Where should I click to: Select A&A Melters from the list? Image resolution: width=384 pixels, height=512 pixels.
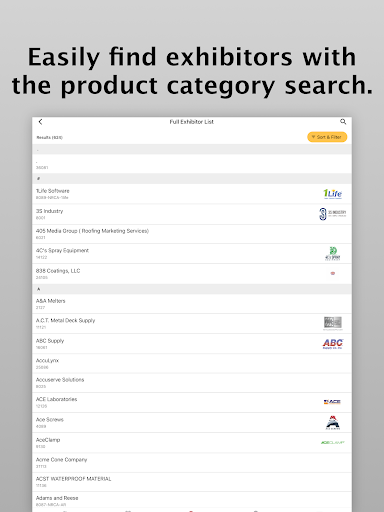[x=192, y=304]
